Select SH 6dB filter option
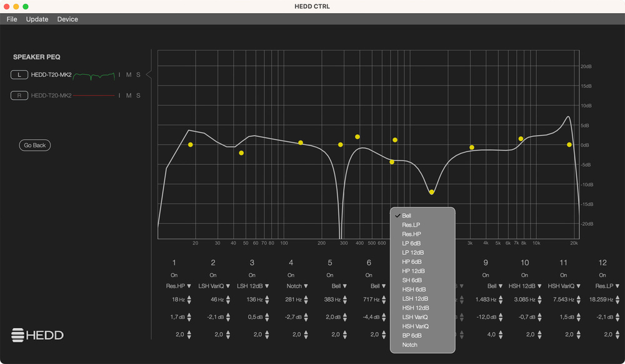 (x=422, y=280)
